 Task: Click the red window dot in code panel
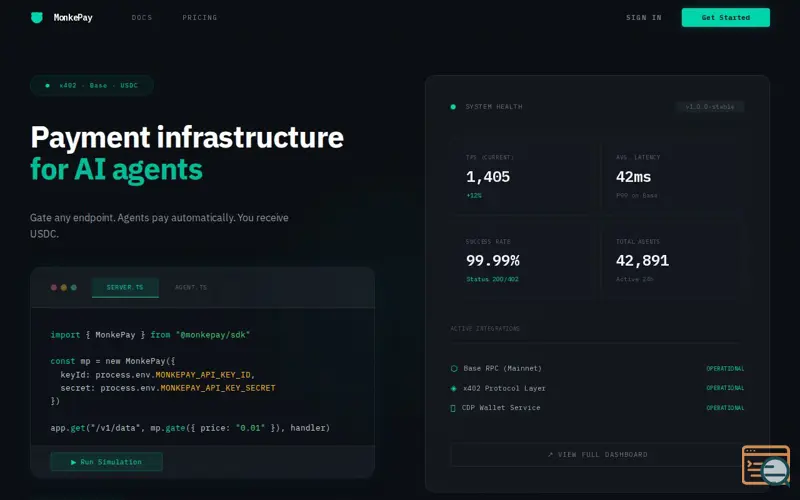tap(54, 287)
